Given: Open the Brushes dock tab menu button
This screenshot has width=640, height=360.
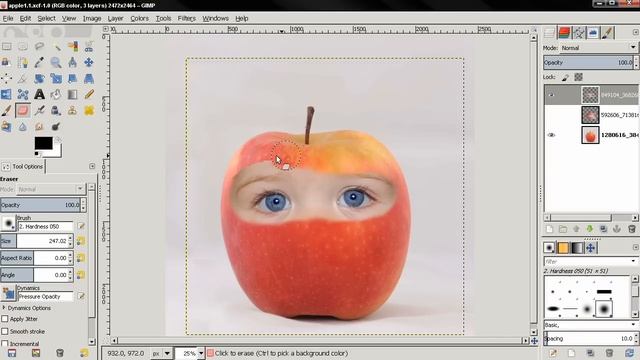Looking at the screenshot, I should point(636,247).
